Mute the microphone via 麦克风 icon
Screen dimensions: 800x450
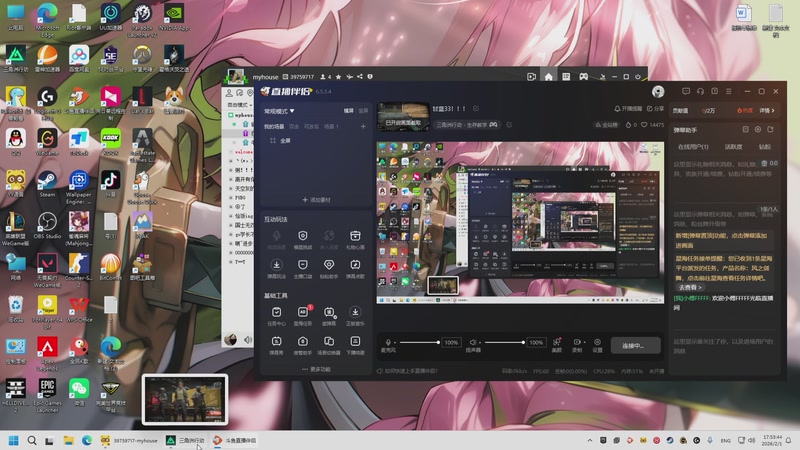pos(387,342)
